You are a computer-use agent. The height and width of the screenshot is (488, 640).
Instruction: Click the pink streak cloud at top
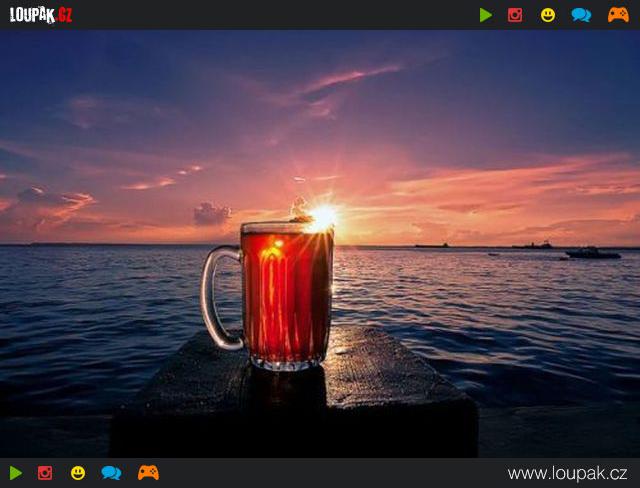[x=350, y=76]
